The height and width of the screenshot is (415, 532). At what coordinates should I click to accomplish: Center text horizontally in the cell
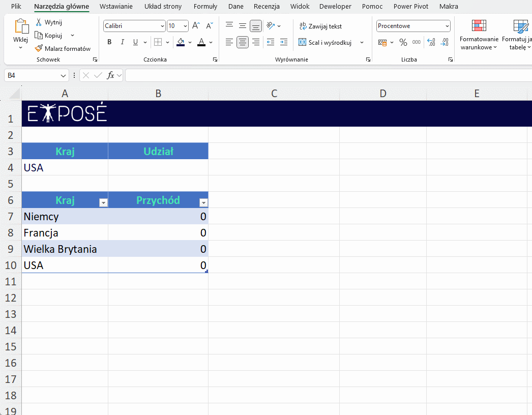(242, 42)
